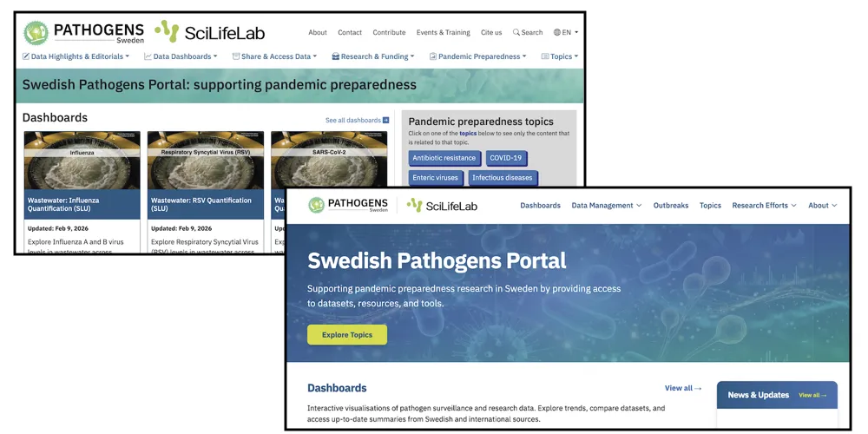
Task: Go to Dashboards in new portal navigation
Action: 540,206
